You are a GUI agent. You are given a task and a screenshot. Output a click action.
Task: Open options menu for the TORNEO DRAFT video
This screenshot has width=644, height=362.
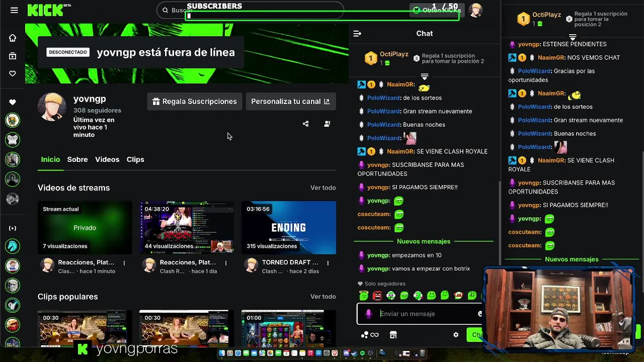328,263
